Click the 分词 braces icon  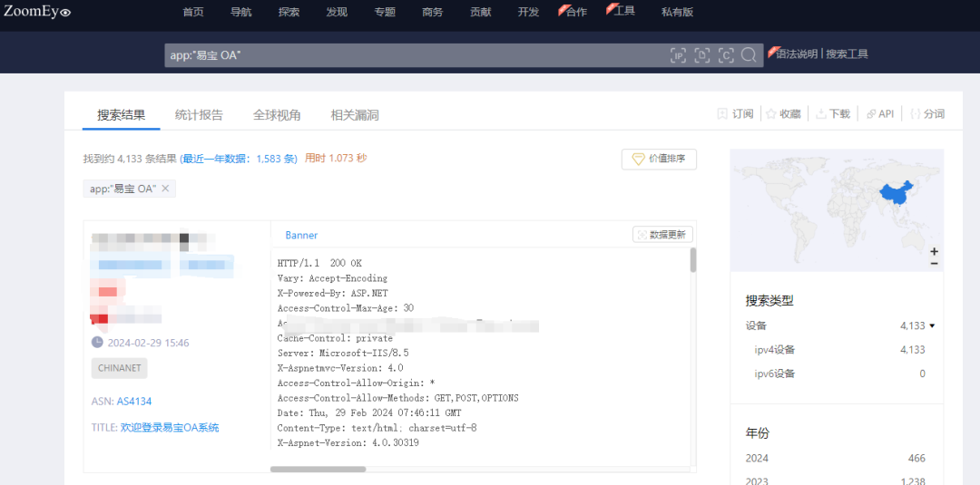click(916, 113)
